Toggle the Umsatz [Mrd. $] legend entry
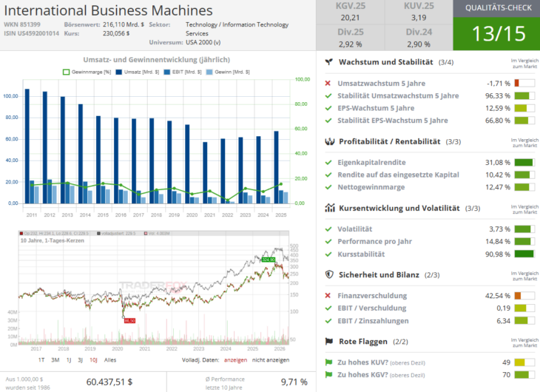This screenshot has height=392, width=540. coord(138,72)
